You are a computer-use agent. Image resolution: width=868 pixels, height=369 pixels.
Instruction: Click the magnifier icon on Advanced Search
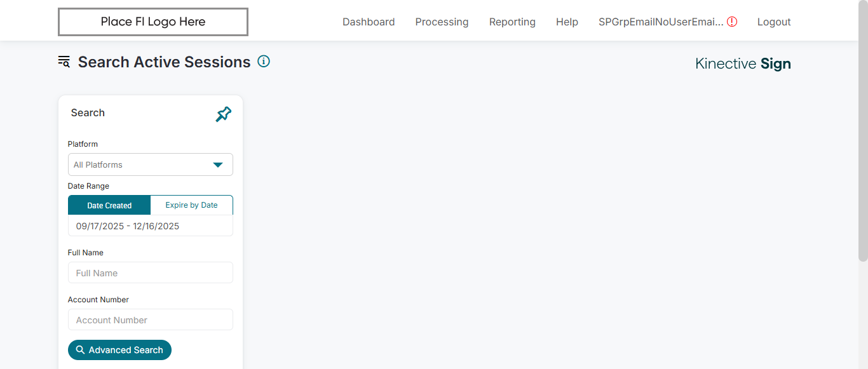80,350
